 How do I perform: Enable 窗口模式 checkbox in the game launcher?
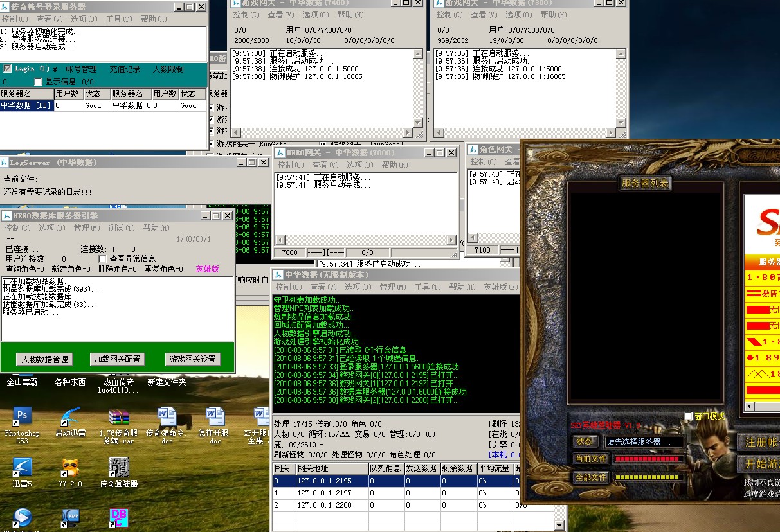pos(689,416)
